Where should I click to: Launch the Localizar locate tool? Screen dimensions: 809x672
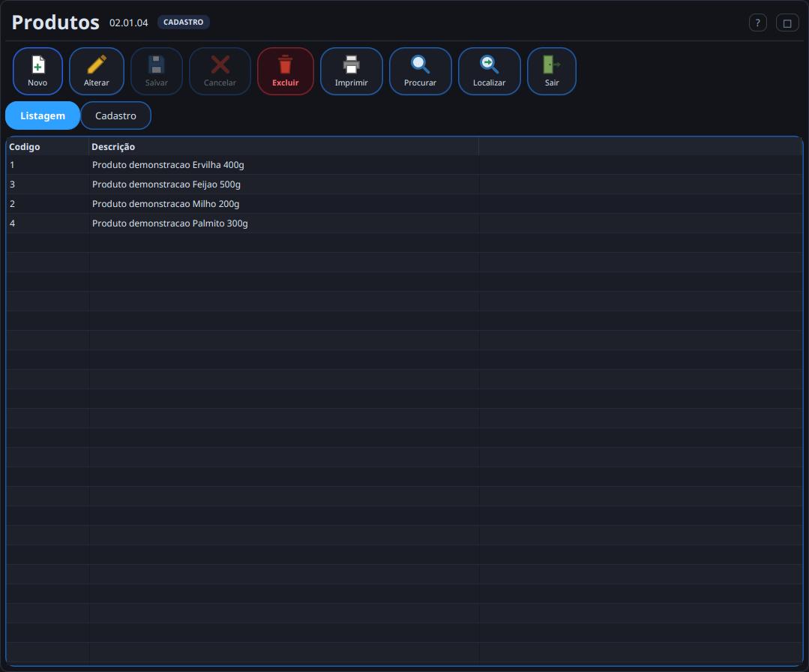click(489, 71)
